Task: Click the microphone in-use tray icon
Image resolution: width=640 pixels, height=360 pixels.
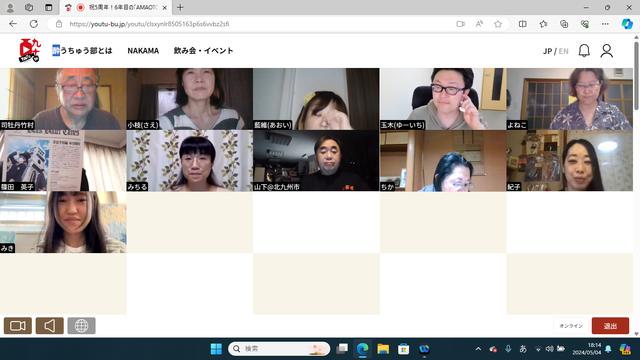Action: point(508,349)
